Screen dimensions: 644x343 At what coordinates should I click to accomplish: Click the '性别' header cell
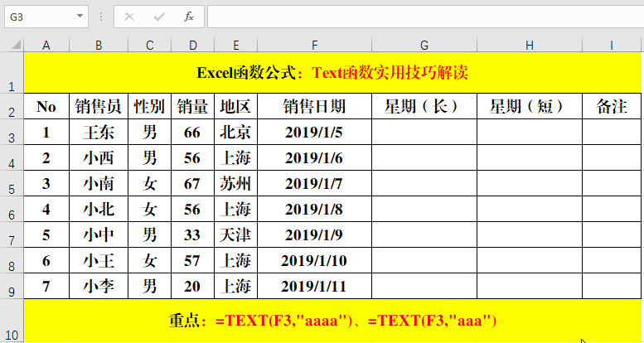(x=149, y=106)
